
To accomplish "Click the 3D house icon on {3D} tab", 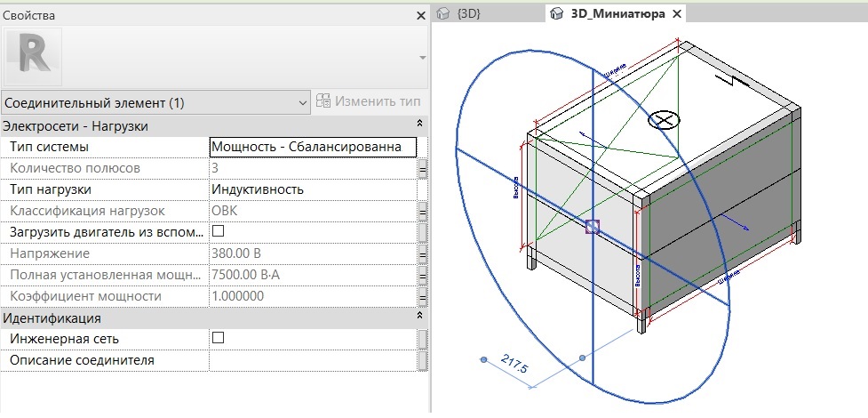I will pos(443,14).
